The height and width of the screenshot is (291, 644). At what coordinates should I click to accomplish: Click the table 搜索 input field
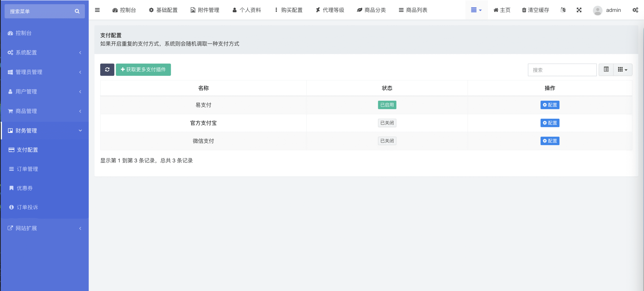tap(562, 70)
